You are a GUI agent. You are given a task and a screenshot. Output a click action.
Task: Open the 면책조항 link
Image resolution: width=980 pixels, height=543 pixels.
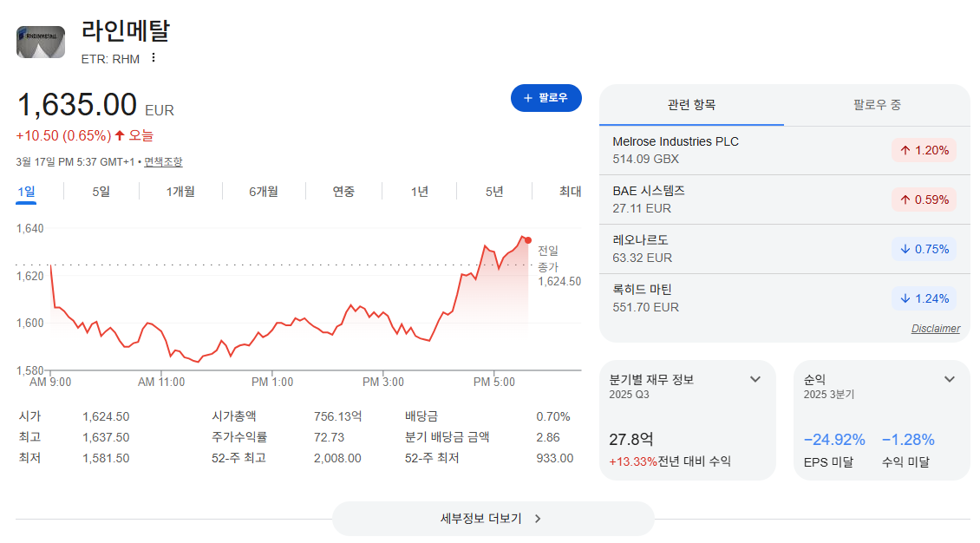click(x=163, y=162)
